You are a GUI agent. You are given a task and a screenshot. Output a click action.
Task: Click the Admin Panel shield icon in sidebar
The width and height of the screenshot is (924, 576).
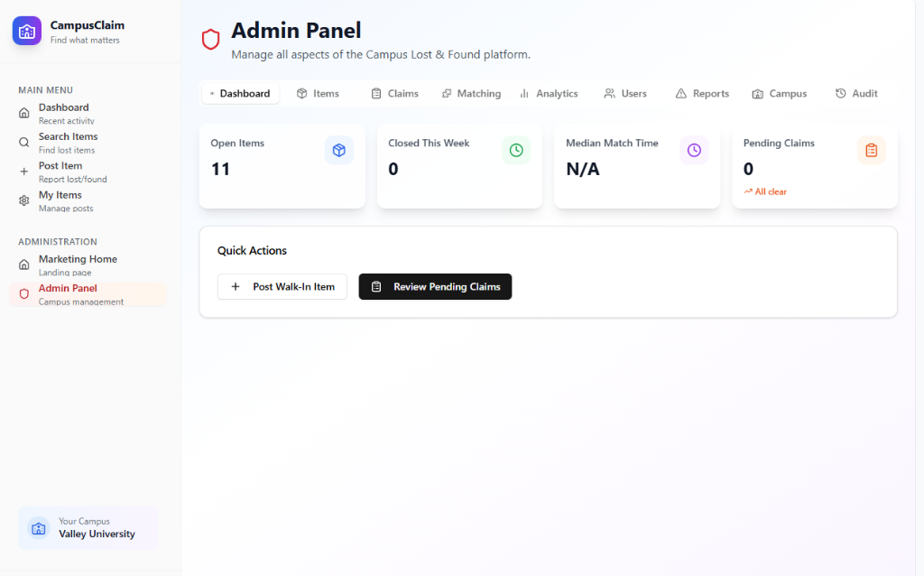coord(24,293)
